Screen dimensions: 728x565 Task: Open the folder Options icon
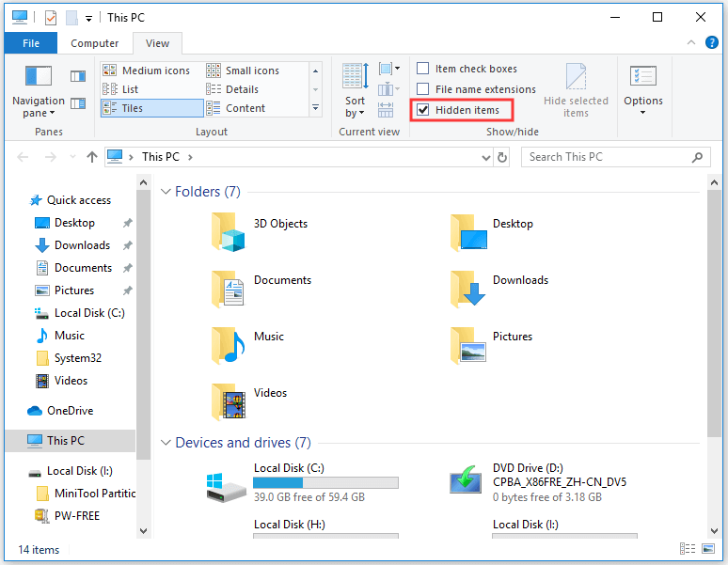pyautogui.click(x=642, y=89)
